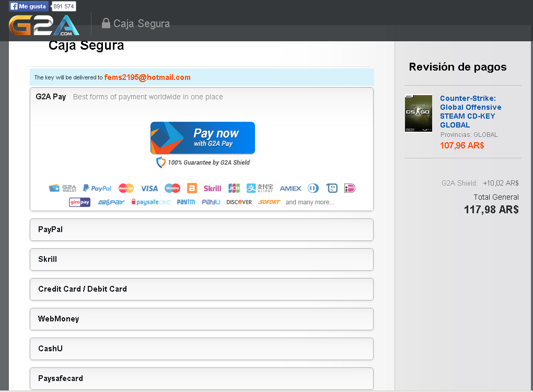Expand the Paysafecard payment option

[202, 378]
